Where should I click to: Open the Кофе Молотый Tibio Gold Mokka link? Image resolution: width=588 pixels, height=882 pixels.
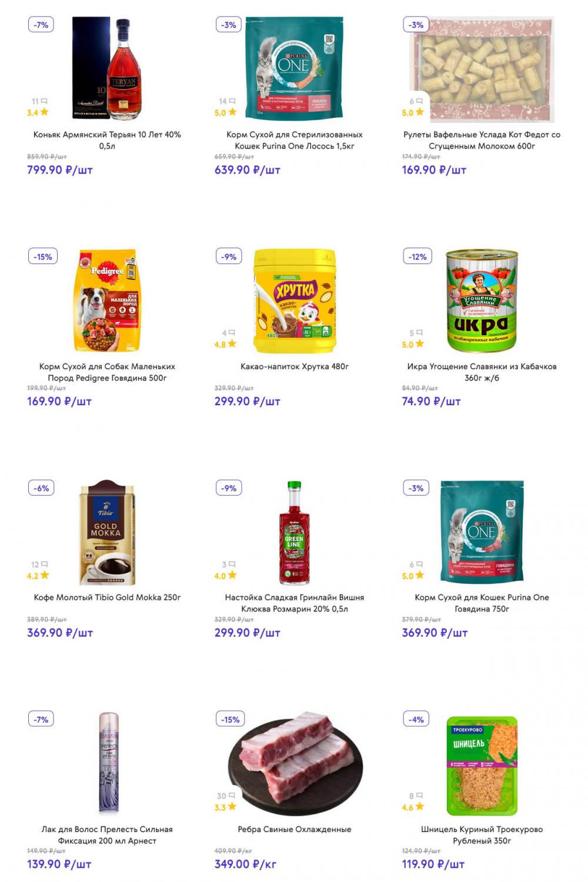coord(107,597)
